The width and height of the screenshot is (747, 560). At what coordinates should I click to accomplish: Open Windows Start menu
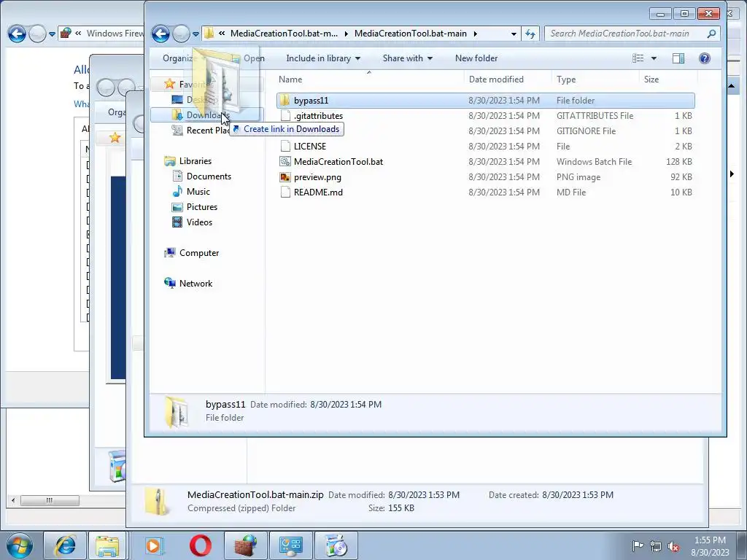pos(20,545)
